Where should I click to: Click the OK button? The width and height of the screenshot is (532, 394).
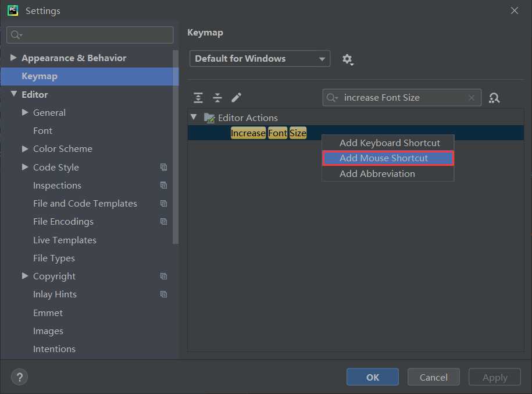373,377
